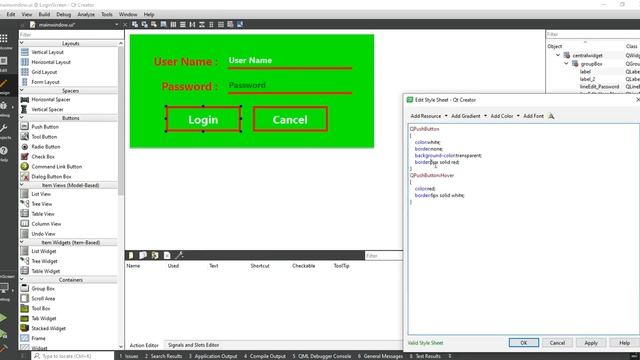Viewport: 640px width, 360px height.
Task: Click the green Run button in sidebar
Action: pos(3,318)
